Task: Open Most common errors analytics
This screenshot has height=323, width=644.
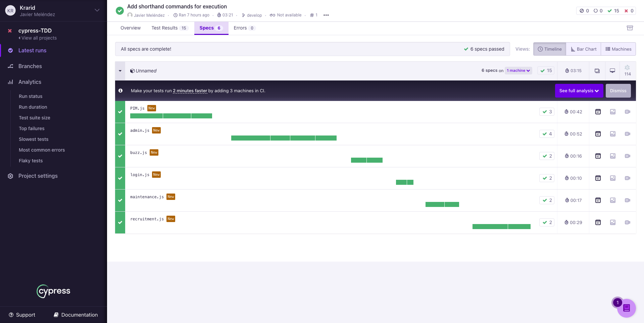Action: [42, 150]
